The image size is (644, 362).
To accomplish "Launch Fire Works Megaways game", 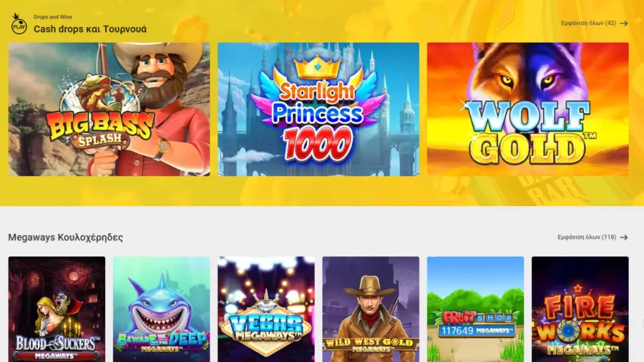I will [580, 309].
